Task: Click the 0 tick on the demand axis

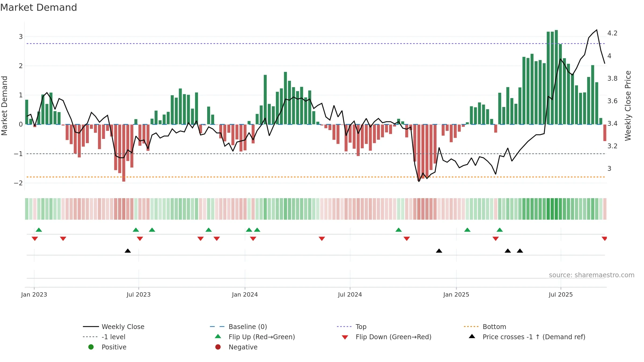Action: coord(21,124)
